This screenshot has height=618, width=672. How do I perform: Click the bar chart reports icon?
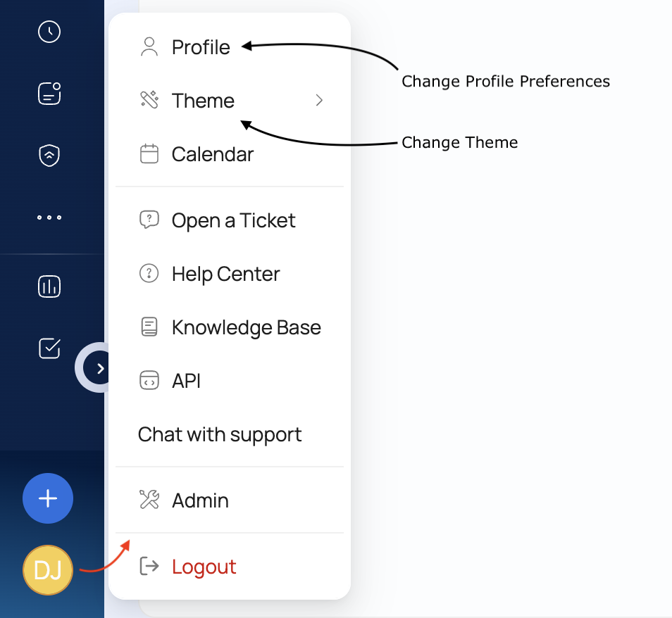click(x=49, y=286)
